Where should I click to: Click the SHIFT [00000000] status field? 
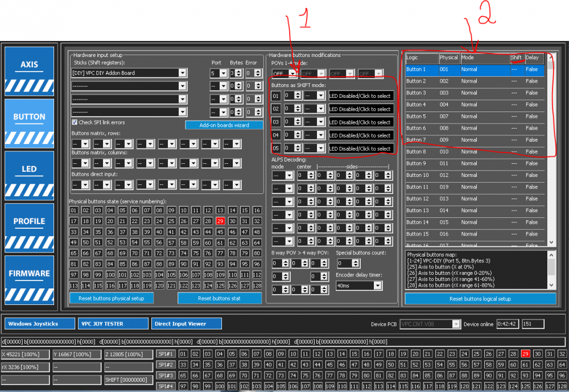tap(129, 379)
